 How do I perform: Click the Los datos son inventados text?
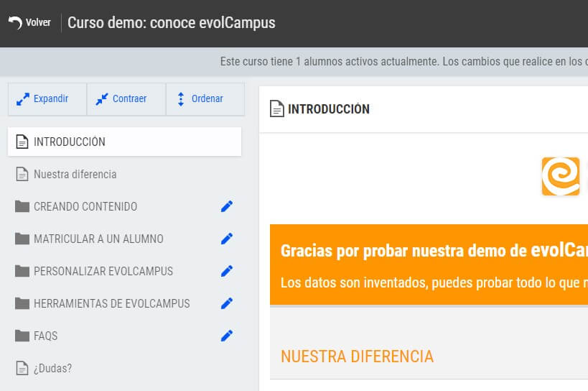click(x=434, y=282)
